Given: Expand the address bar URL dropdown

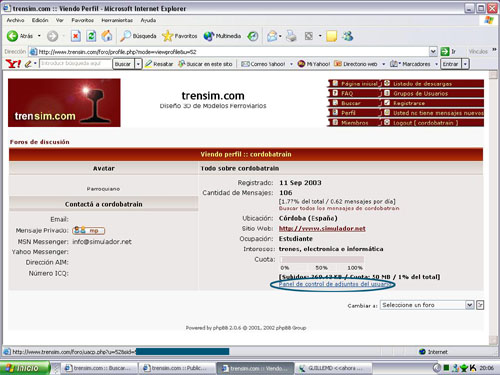Looking at the screenshot, I should pyautogui.click(x=433, y=51).
